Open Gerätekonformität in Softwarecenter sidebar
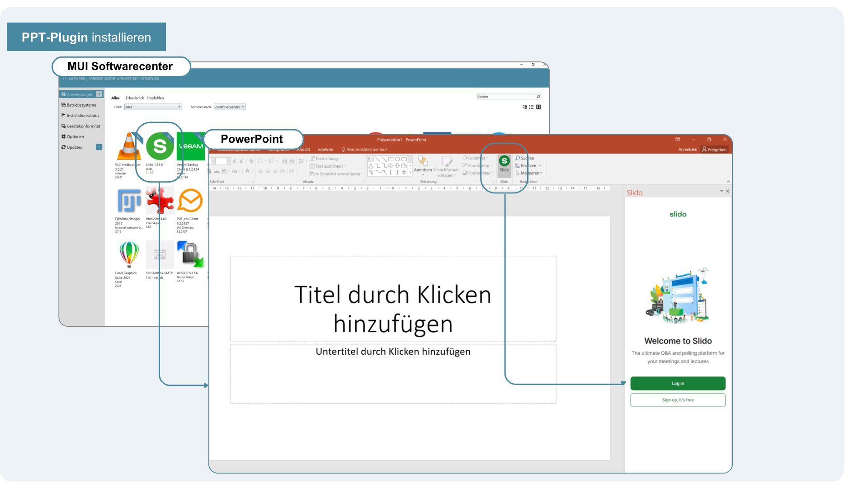Image resolution: width=868 pixels, height=488 pixels. 81,126
